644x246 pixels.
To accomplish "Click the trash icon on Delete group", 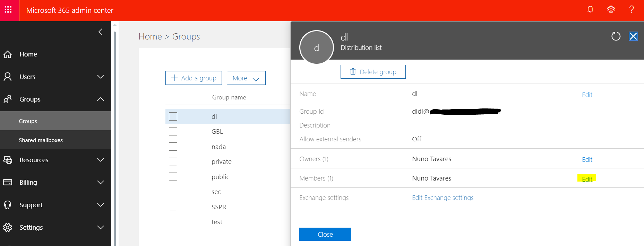I will (x=353, y=72).
